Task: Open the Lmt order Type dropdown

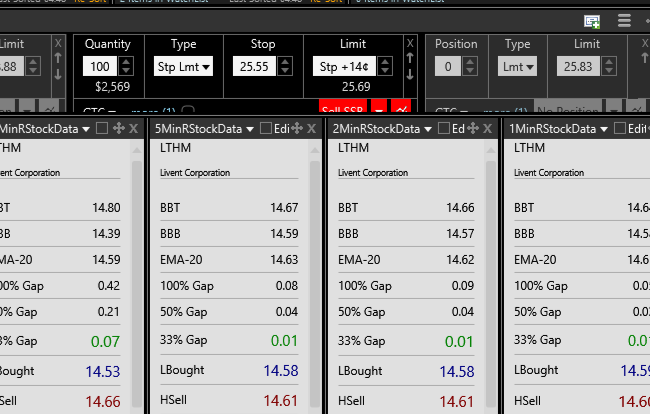Action: pos(517,66)
